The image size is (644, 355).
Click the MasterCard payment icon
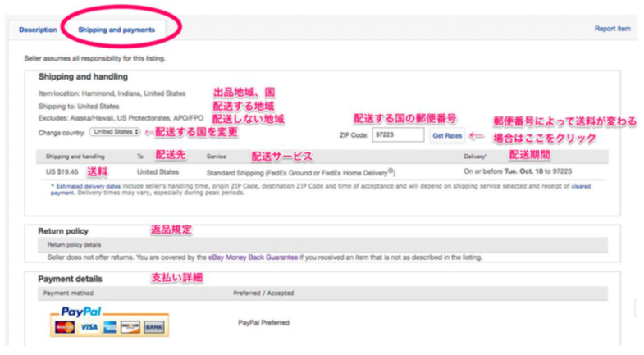pos(64,326)
